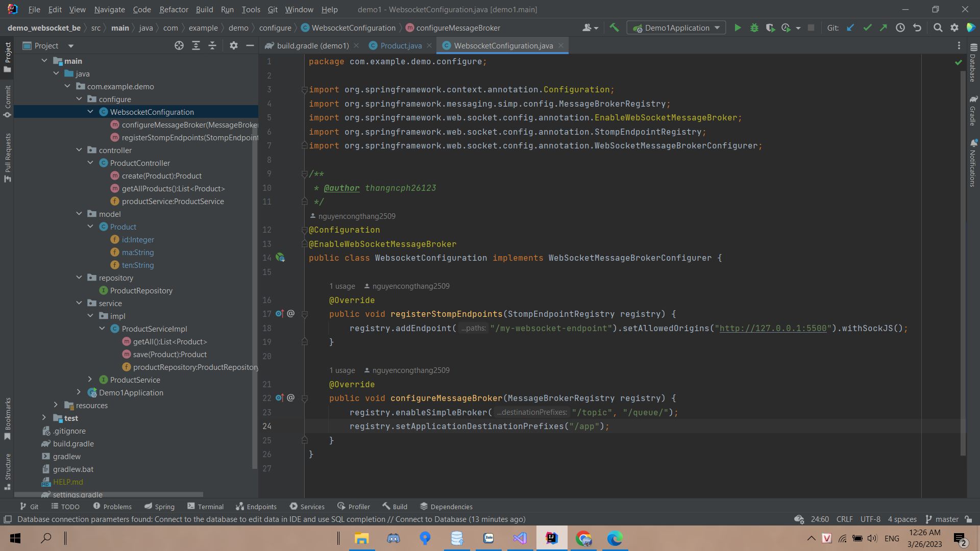This screenshot has width=980, height=551.
Task: Toggle the Bookmarks tool window
Action: 8,418
